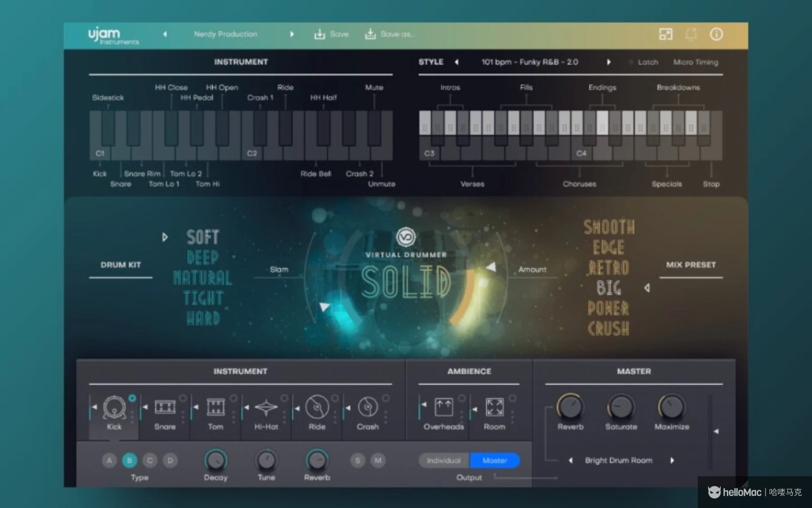The width and height of the screenshot is (812, 508).
Task: Adjust the Maximize knob
Action: (672, 406)
